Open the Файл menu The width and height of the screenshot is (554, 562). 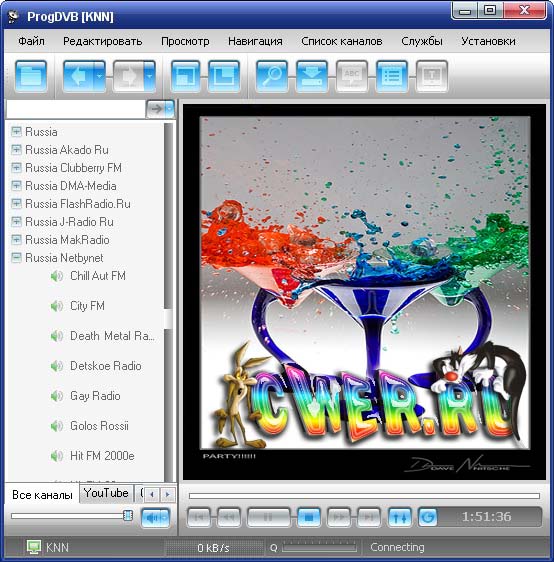tap(32, 41)
